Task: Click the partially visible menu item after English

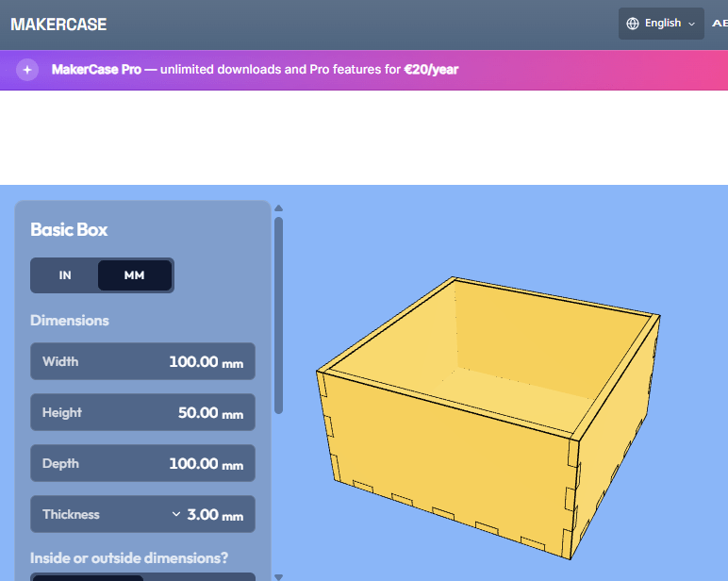Action: tap(720, 24)
